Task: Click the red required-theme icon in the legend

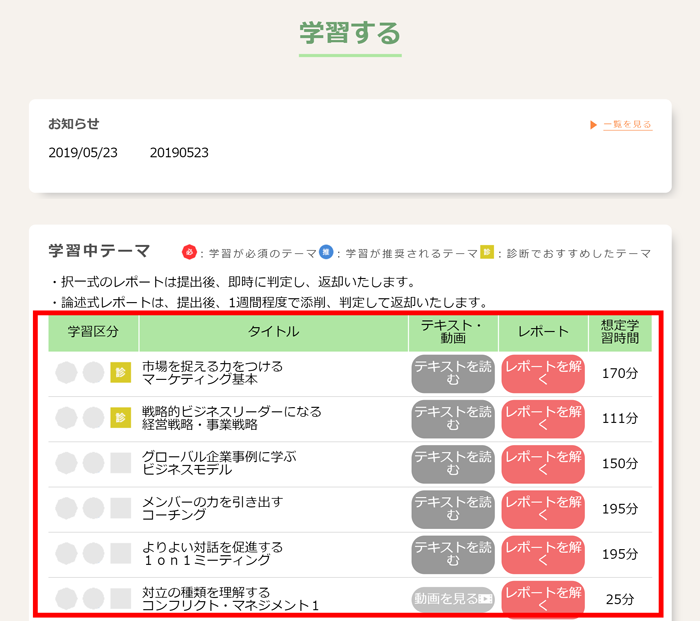Action: click(x=189, y=252)
